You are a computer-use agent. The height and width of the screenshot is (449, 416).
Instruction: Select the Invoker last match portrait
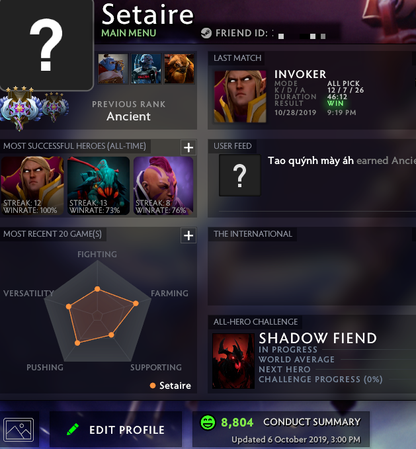240,96
